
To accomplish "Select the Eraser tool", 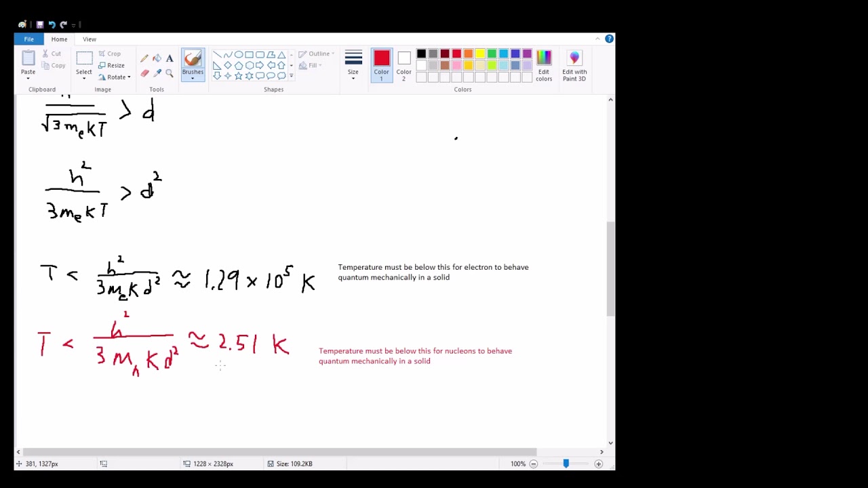I will pos(144,73).
